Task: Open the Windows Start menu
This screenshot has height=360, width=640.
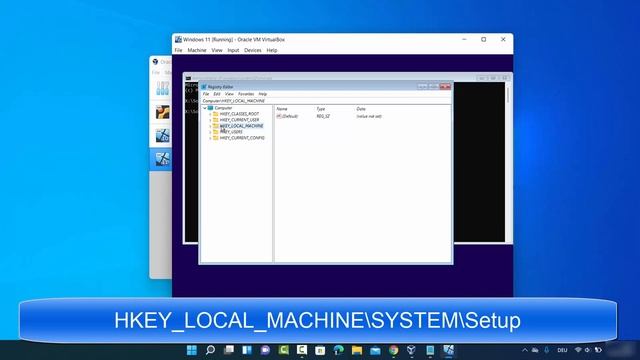Action: [x=191, y=350]
